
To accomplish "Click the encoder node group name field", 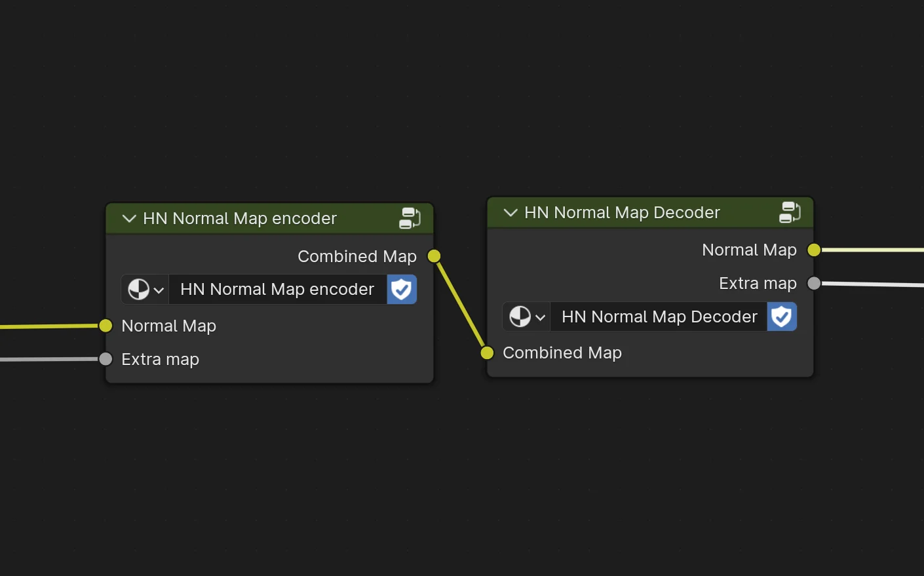I will 277,289.
